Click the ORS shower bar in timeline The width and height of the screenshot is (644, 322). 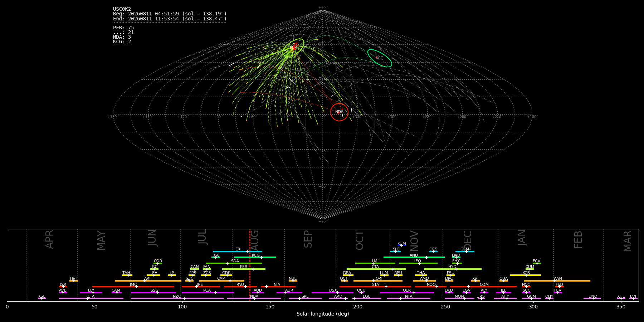pyautogui.click(x=433, y=252)
